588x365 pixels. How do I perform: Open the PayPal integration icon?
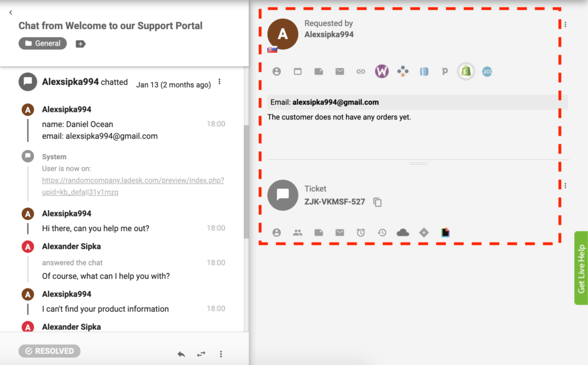(445, 71)
